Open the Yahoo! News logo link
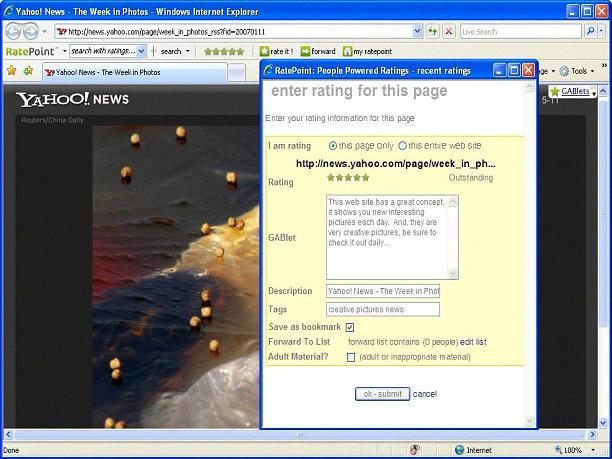 [x=72, y=100]
